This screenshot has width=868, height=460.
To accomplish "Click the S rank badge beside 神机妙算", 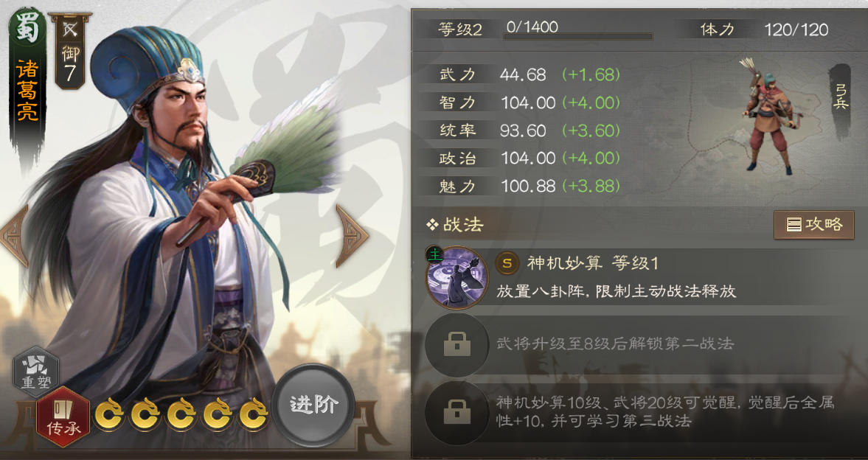I will coord(507,263).
